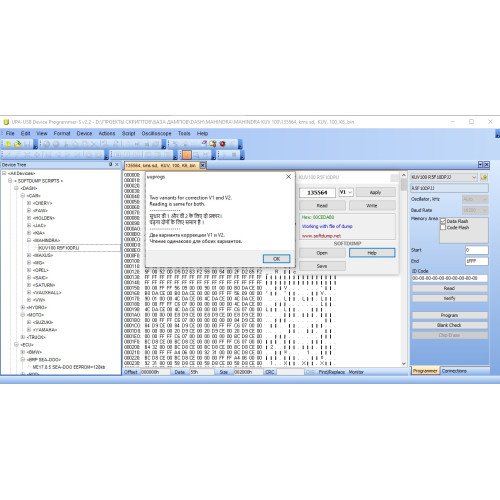The height and width of the screenshot is (500, 500).
Task: Click the highlighted orange toolbar icon
Action: (187, 155)
